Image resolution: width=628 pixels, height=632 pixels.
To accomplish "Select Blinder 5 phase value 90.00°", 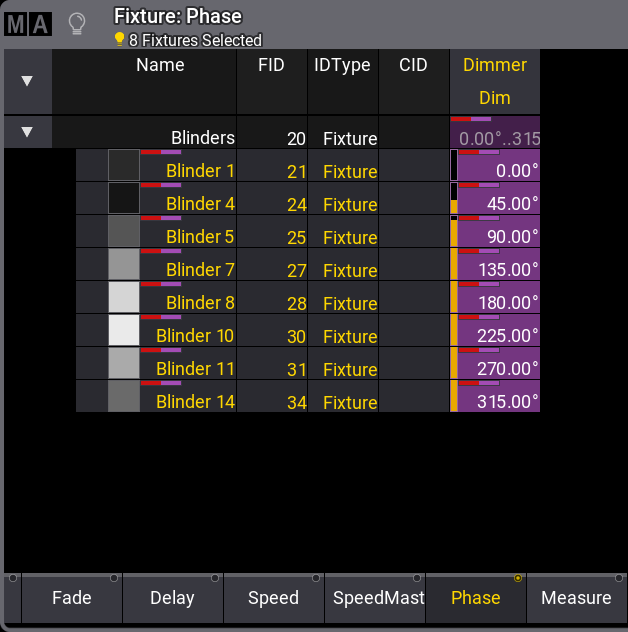I will pos(498,237).
